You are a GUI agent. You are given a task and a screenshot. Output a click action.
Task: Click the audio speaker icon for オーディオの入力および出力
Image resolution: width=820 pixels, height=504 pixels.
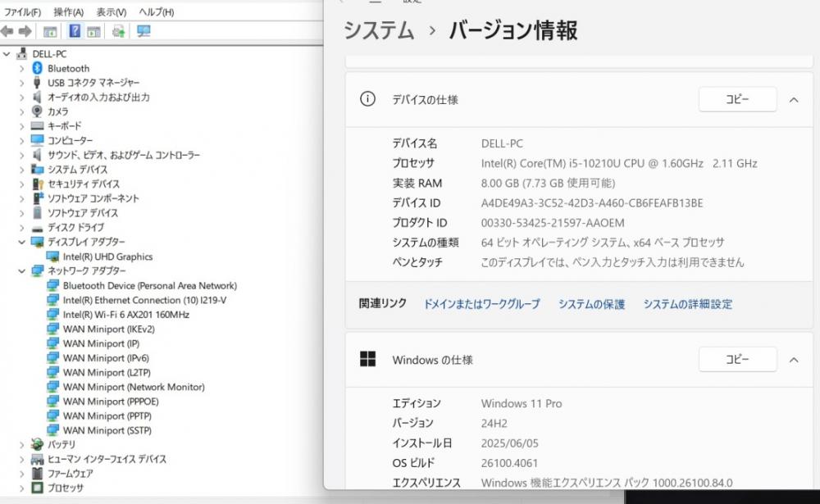[x=37, y=98]
